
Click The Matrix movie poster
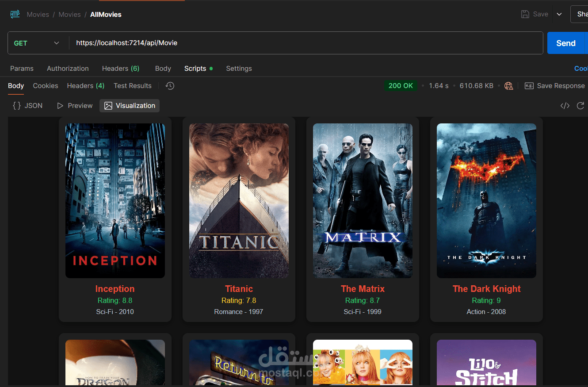click(363, 201)
